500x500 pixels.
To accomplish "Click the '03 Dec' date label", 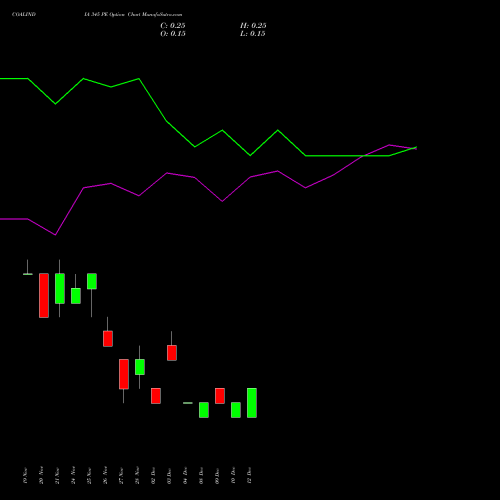I will tap(169, 475).
